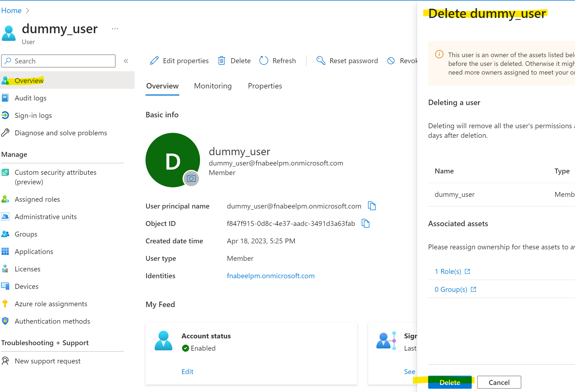Click the sidebar Search field
This screenshot has width=575, height=392.
coord(58,61)
